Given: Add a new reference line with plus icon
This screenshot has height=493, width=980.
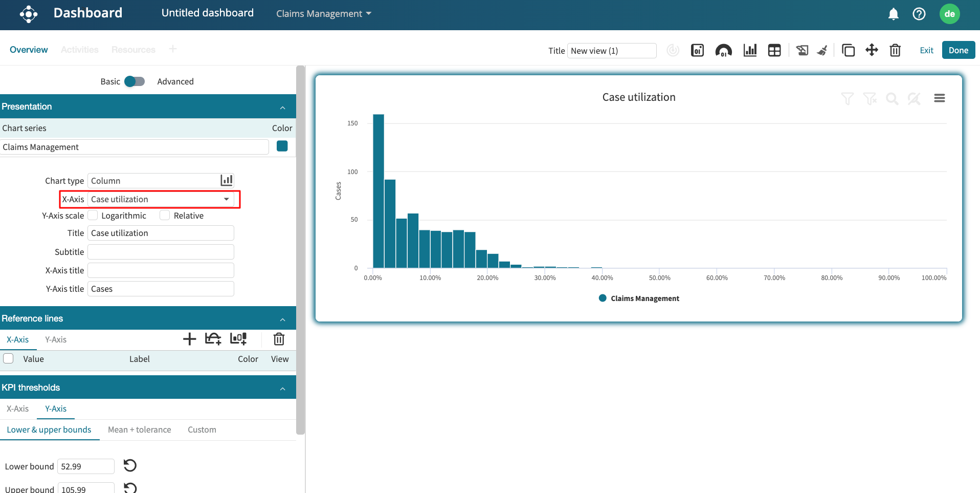Looking at the screenshot, I should (189, 339).
